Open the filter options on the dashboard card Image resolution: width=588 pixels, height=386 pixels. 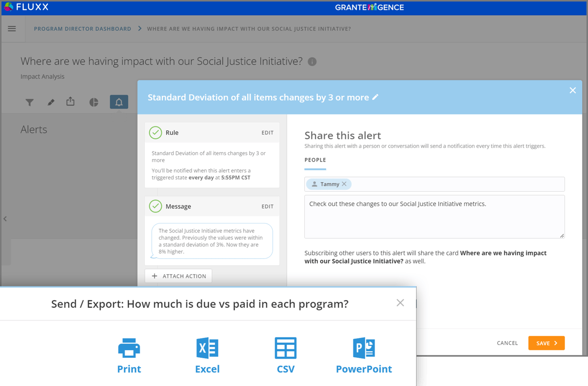[30, 102]
